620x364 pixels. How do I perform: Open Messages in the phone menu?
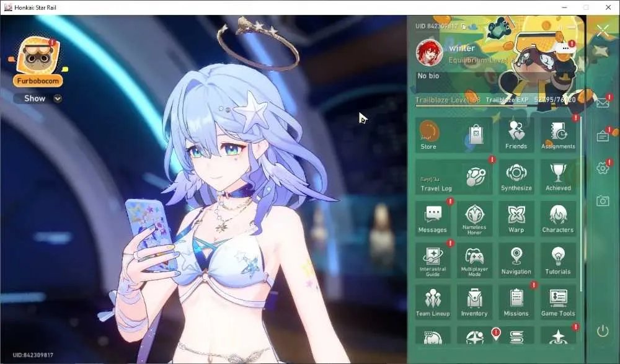[433, 219]
